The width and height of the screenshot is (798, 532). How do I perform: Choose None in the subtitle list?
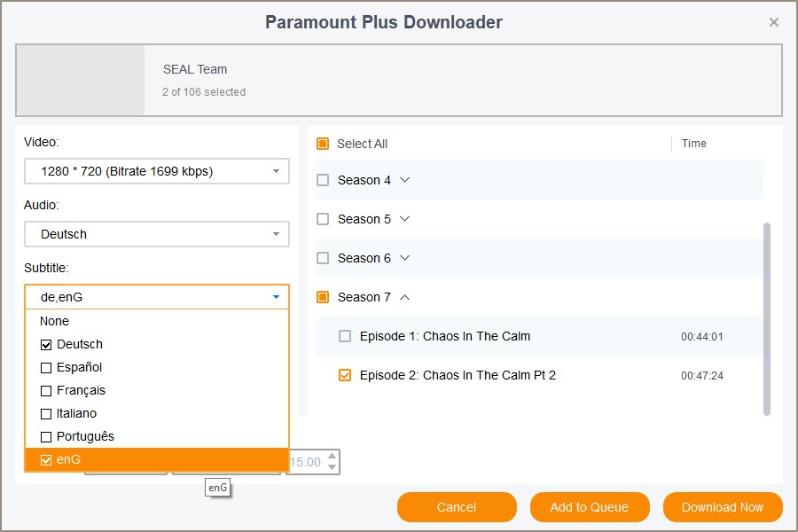55,321
